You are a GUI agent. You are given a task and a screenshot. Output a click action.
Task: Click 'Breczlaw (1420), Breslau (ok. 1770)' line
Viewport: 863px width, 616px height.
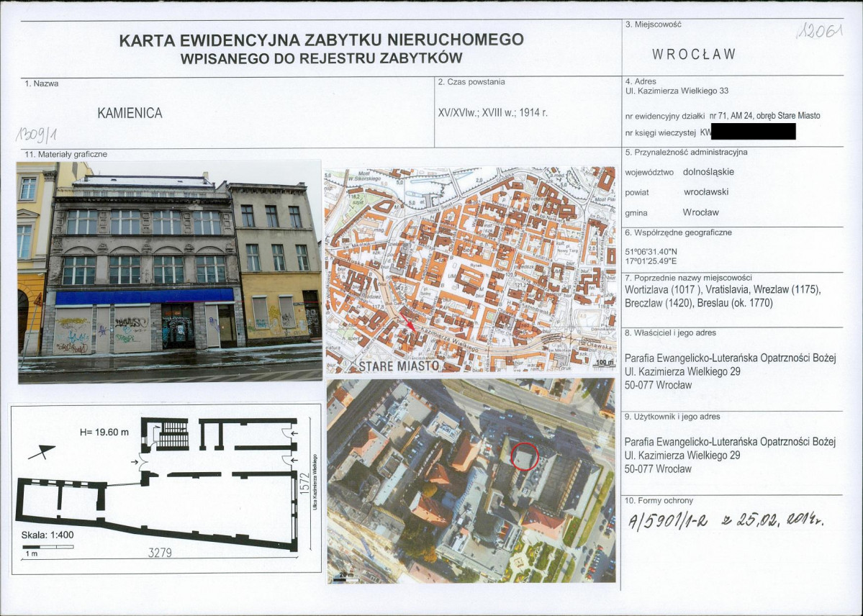(698, 303)
